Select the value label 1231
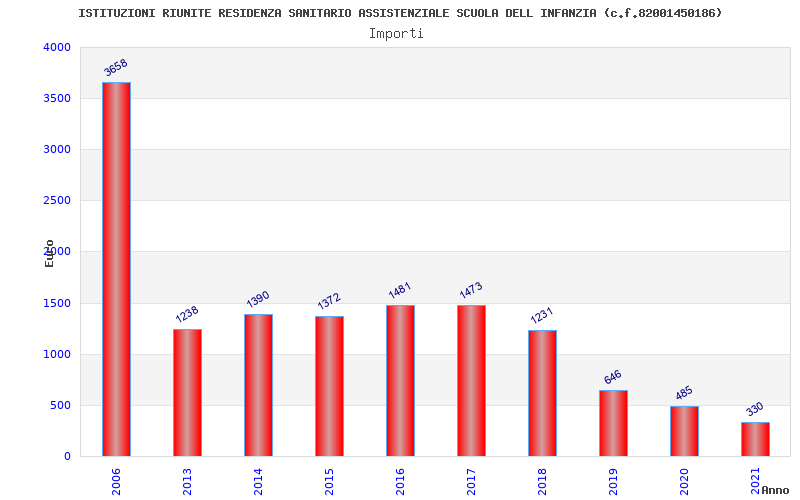This screenshot has width=800, height=500. point(541,315)
